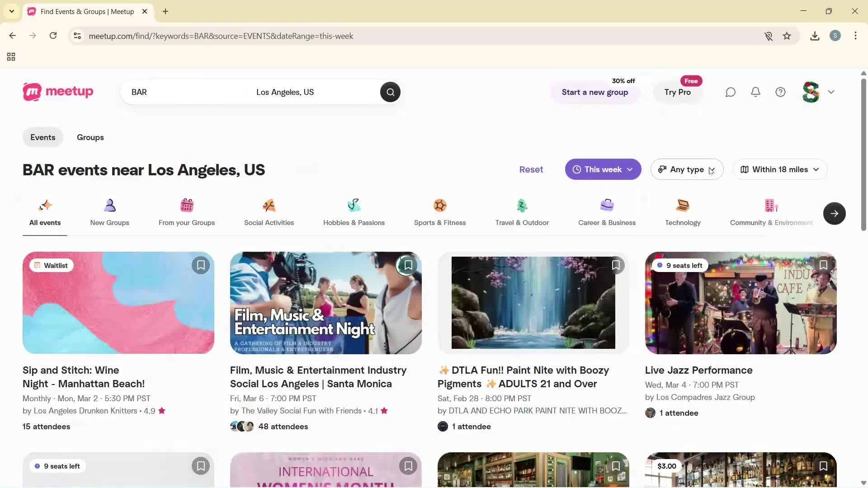Open the Within 18 miles distance filter
Screen dimensions: 868x488
point(779,169)
